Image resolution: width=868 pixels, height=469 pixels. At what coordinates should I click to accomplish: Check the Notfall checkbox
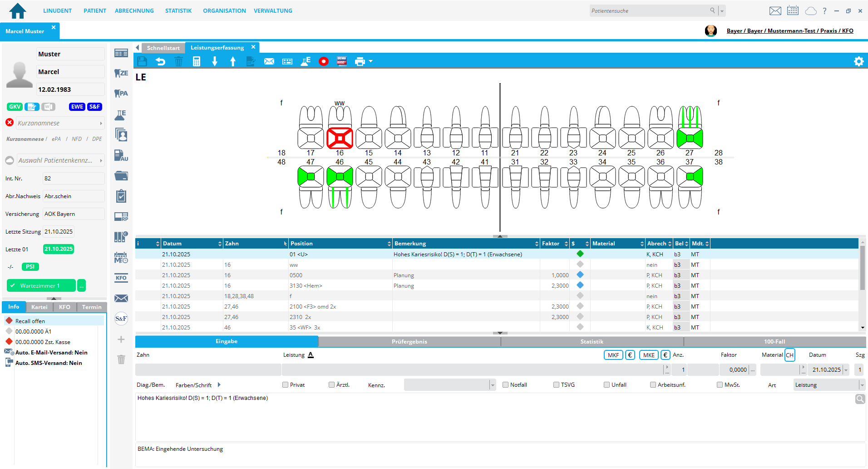pos(505,385)
